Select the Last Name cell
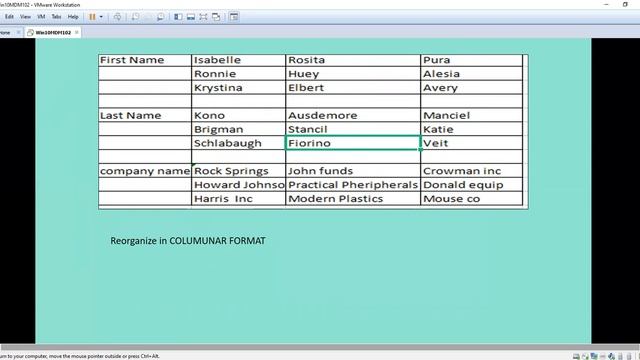This screenshot has width=640, height=360. pos(145,116)
